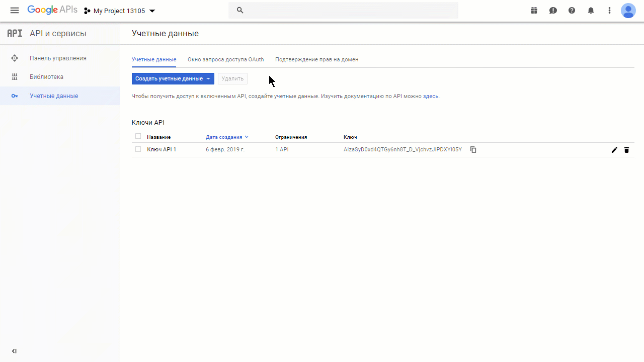Viewport: 644px width, 362px height.
Task: Check the Ключ API 1 row checkbox
Action: coord(138,149)
